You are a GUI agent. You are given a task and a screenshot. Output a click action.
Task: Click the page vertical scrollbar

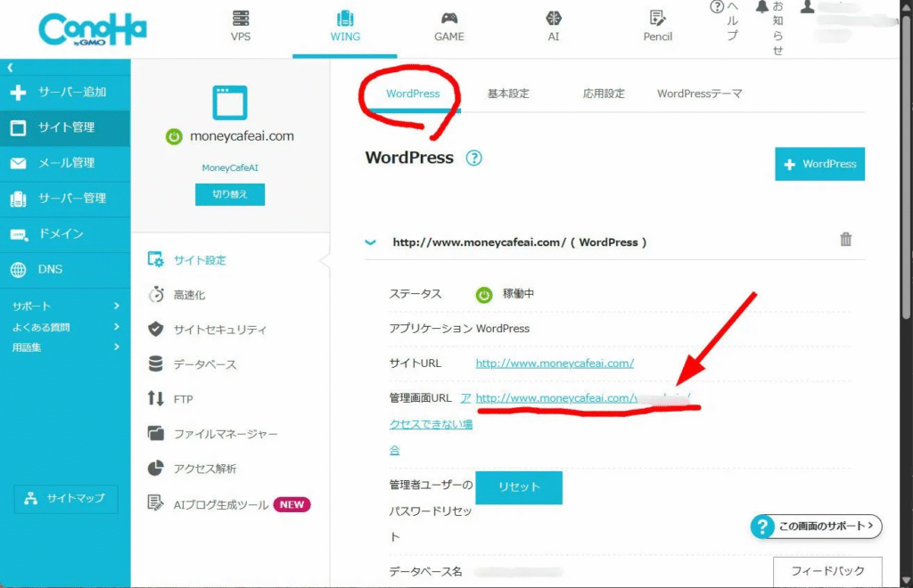click(x=906, y=168)
